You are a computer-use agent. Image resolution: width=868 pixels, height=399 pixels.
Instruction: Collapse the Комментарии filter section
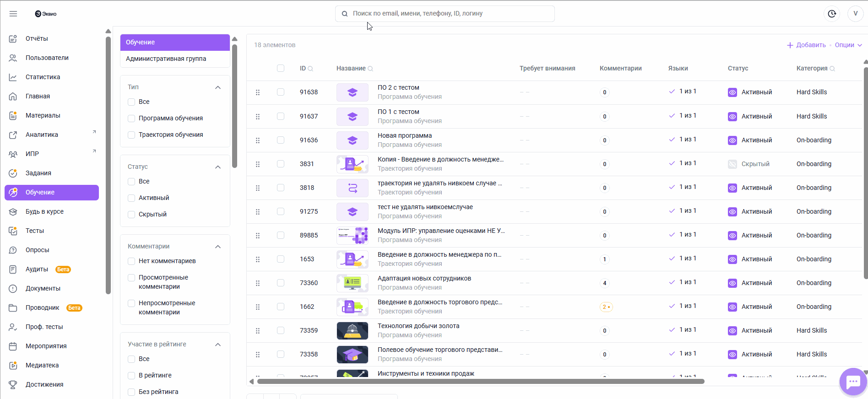(218, 247)
